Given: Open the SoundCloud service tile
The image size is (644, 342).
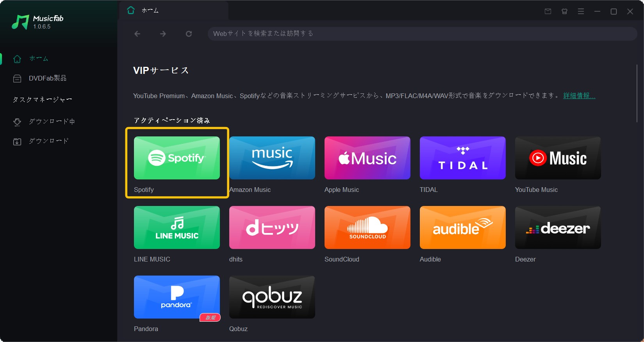Looking at the screenshot, I should (367, 227).
